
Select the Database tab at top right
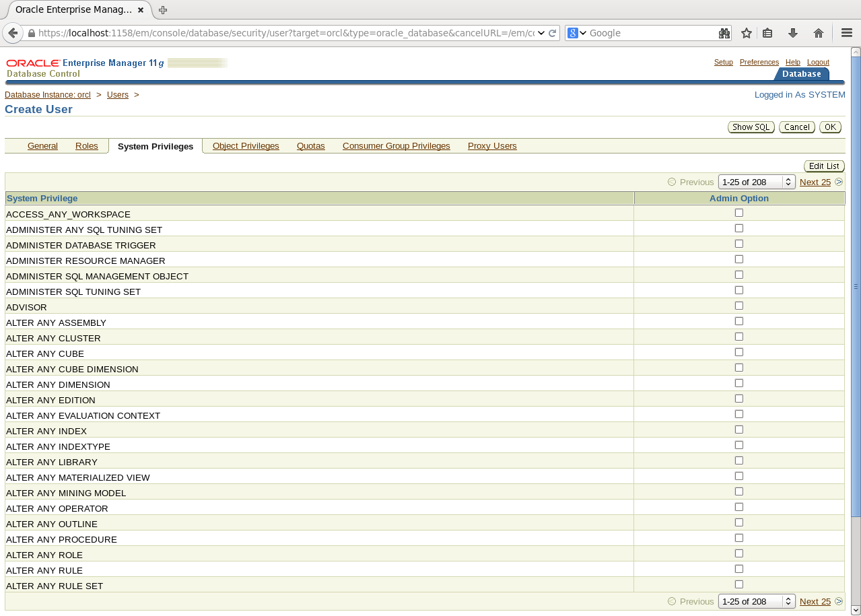coord(802,74)
